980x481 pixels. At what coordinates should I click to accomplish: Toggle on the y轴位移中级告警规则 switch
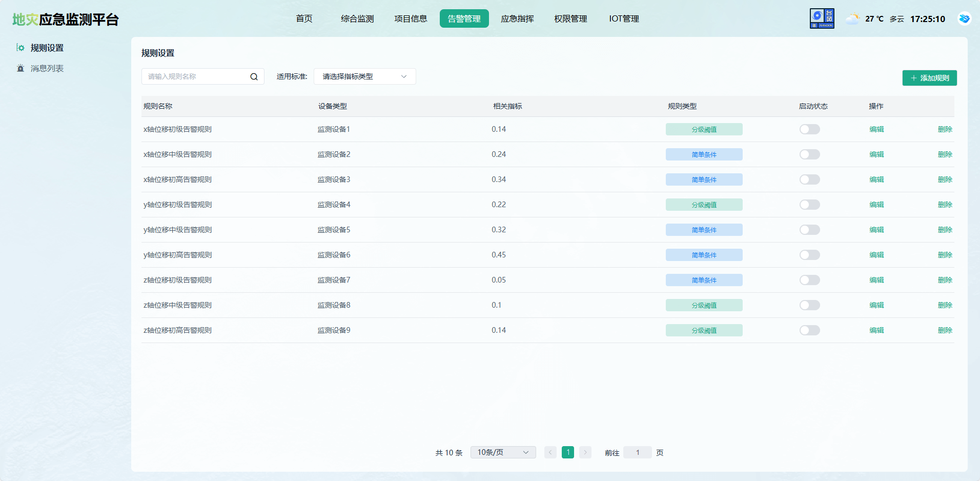tap(809, 230)
